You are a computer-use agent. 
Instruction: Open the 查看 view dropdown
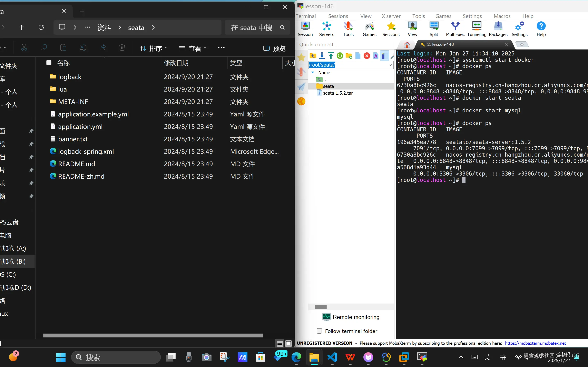tap(193, 48)
